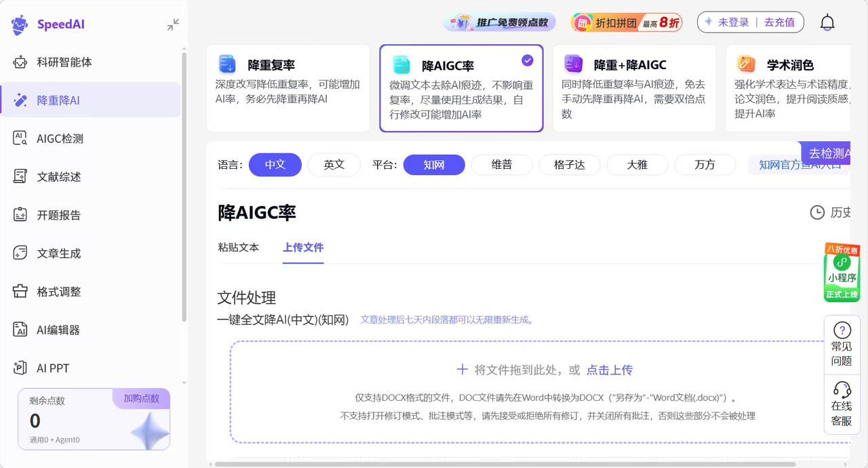Click the 格式调整 icon in sidebar

[x=20, y=292]
